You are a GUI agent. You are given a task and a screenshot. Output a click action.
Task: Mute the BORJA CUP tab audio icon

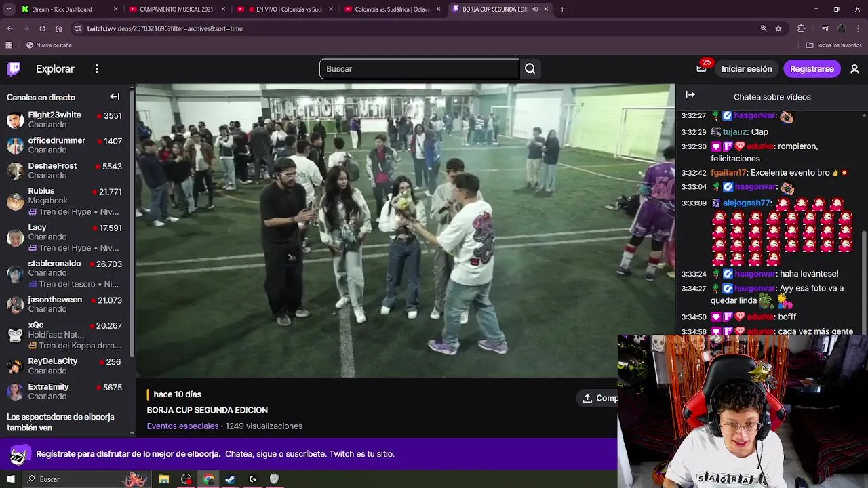point(535,9)
